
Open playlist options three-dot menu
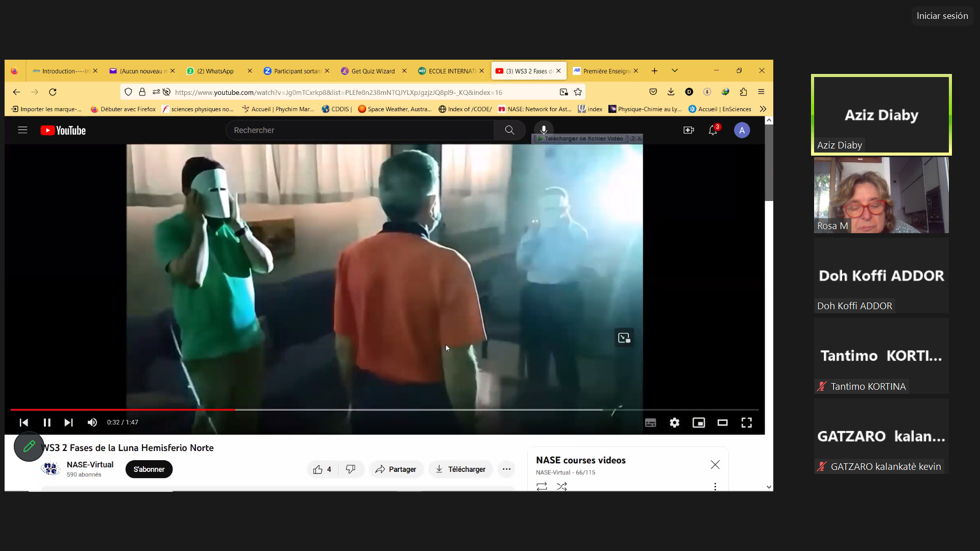click(x=715, y=486)
